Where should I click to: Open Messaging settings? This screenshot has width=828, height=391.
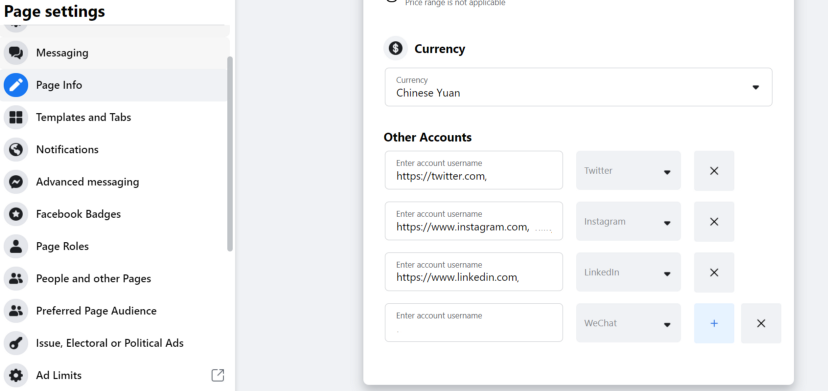click(x=114, y=53)
